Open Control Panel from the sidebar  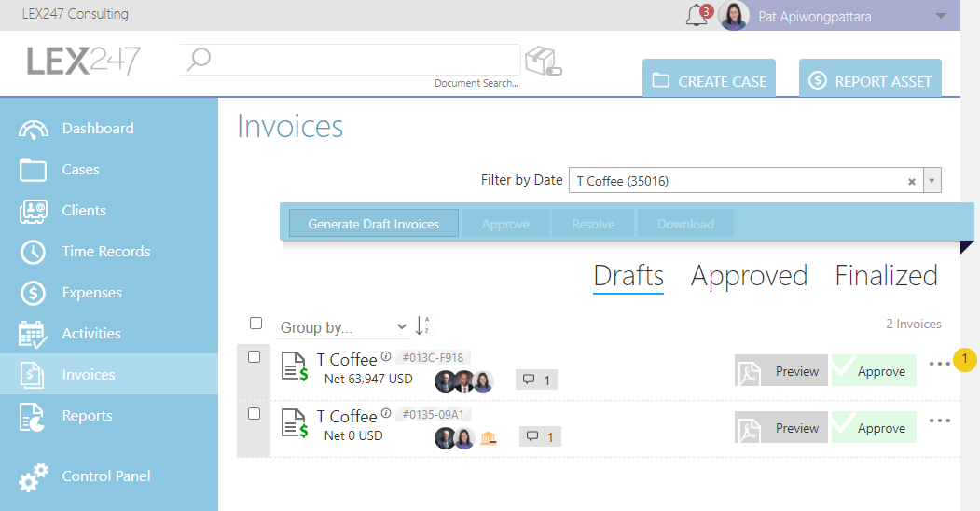105,476
